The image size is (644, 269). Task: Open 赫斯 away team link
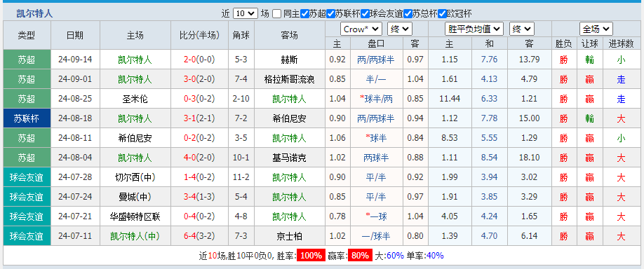(290, 60)
